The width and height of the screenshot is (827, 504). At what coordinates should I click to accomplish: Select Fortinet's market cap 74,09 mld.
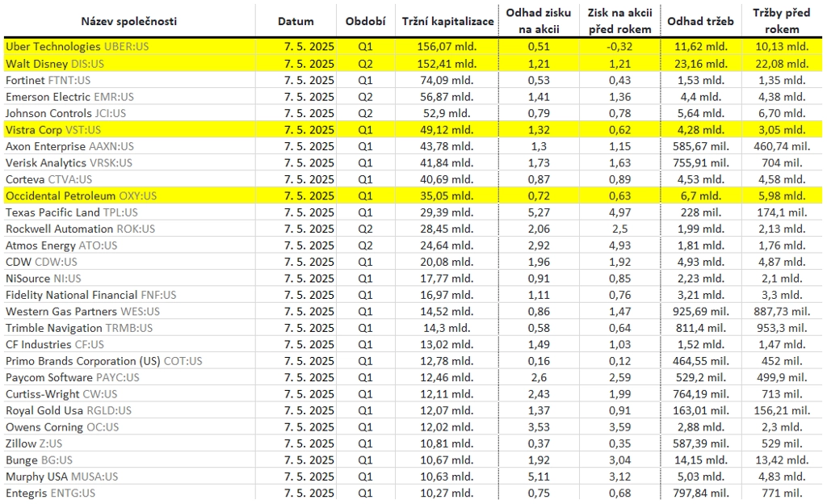[447, 80]
